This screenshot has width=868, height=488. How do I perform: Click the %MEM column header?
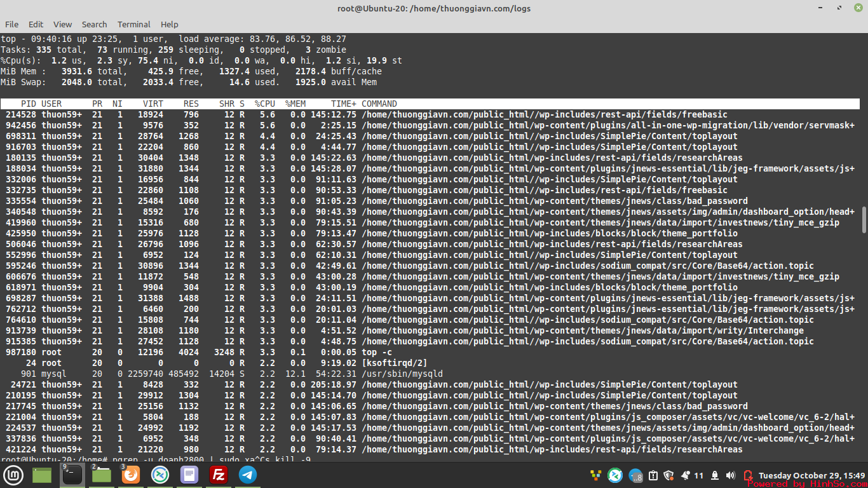click(x=295, y=104)
